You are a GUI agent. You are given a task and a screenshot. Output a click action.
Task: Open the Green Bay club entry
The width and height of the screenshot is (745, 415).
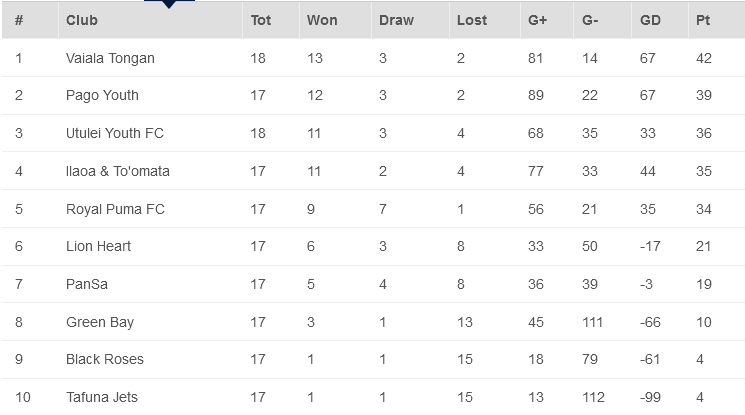tap(99, 322)
